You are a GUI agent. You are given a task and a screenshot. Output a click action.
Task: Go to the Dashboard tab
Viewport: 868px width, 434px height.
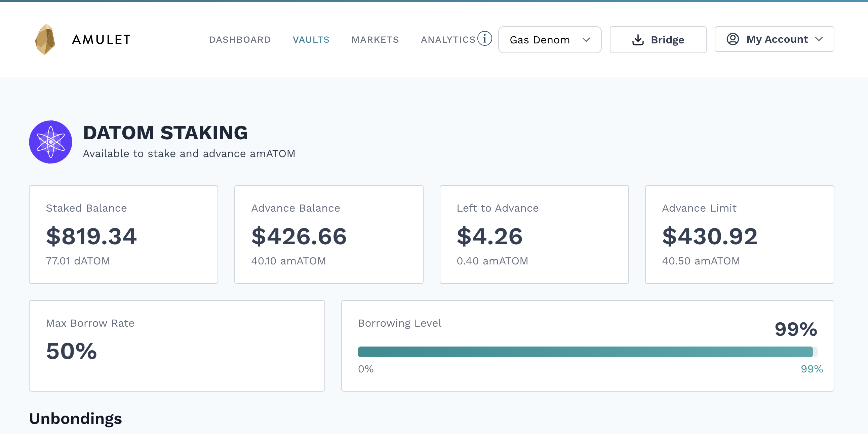point(240,40)
